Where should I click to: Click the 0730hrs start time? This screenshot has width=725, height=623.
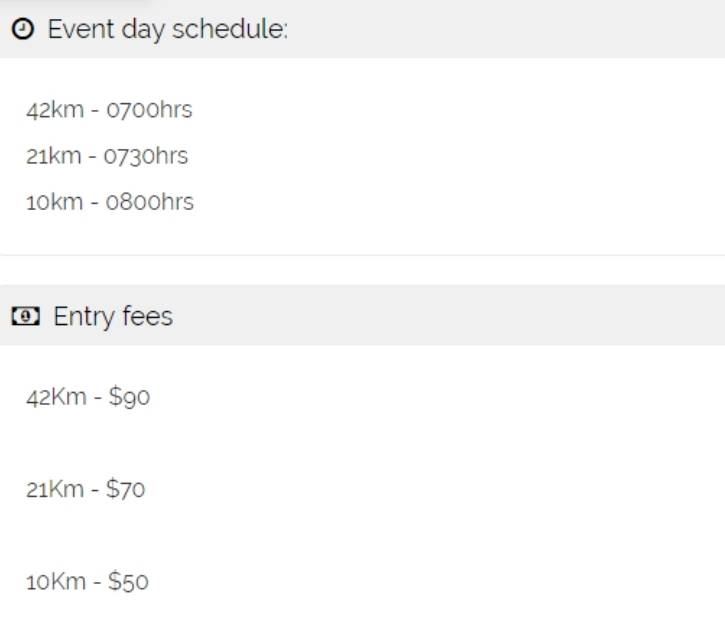click(x=147, y=156)
